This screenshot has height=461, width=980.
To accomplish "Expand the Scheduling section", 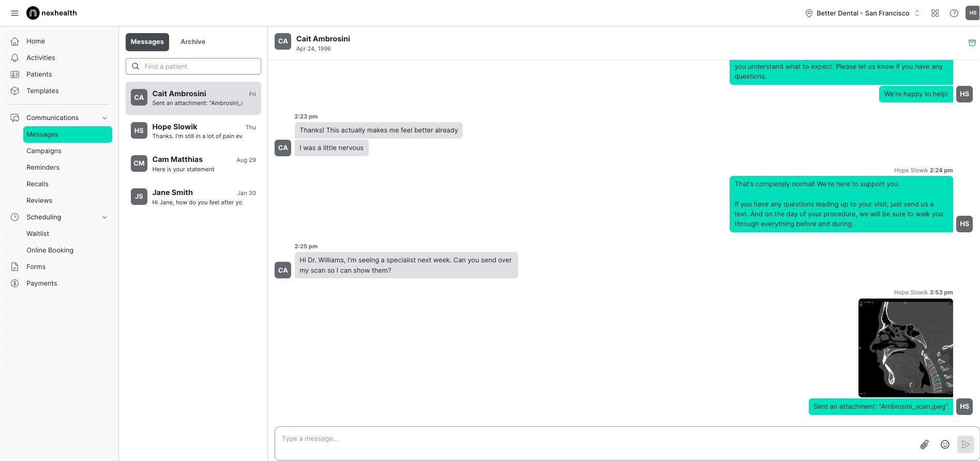I will [x=104, y=217].
